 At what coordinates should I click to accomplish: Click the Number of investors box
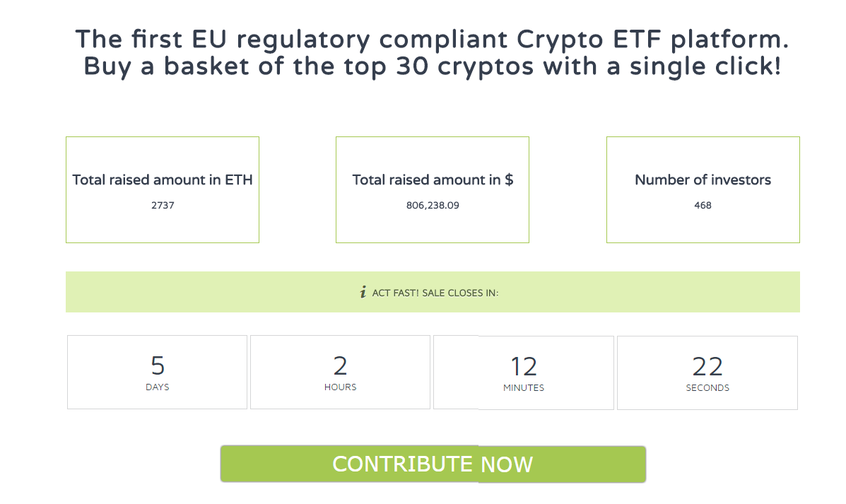pos(703,190)
